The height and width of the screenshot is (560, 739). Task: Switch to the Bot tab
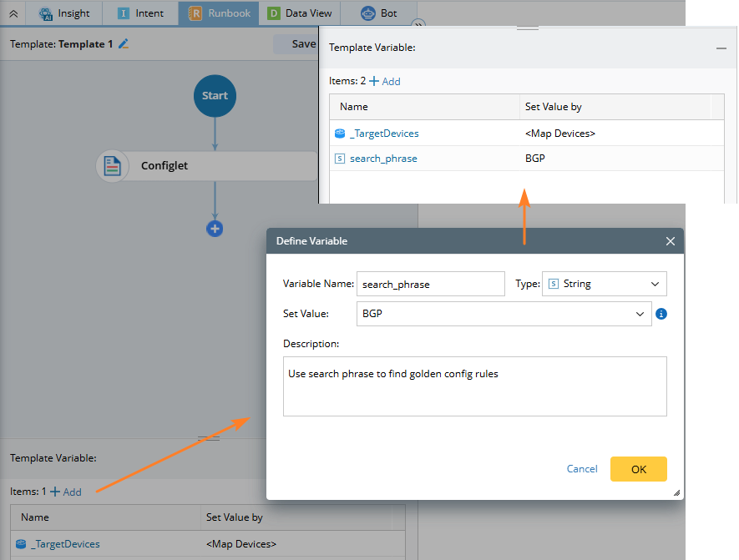[378, 13]
